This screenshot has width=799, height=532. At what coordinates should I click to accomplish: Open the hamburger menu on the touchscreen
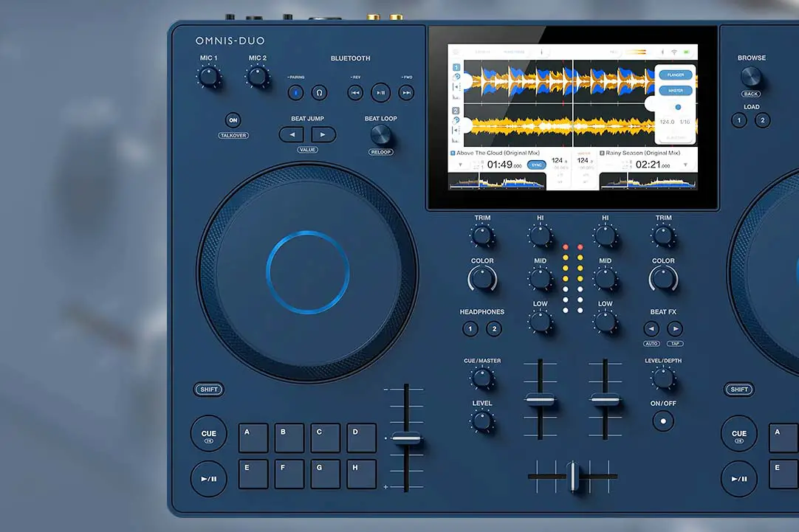(454, 51)
